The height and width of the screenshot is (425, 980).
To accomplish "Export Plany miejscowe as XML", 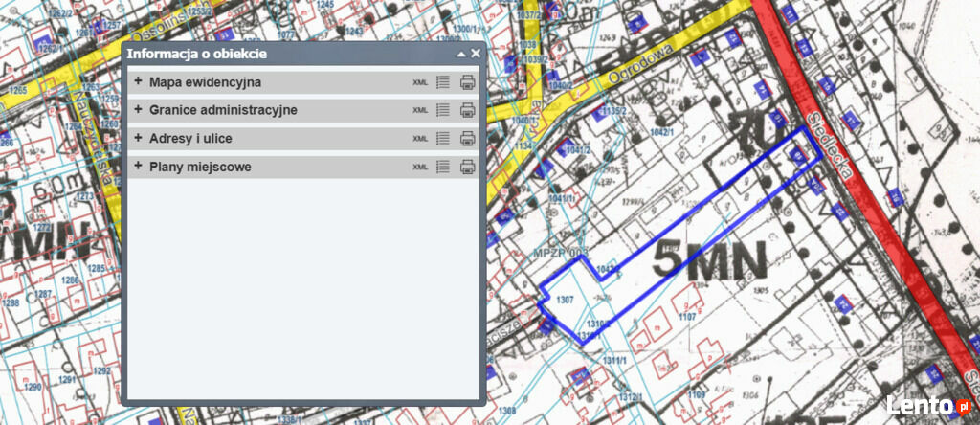I will pyautogui.click(x=420, y=167).
